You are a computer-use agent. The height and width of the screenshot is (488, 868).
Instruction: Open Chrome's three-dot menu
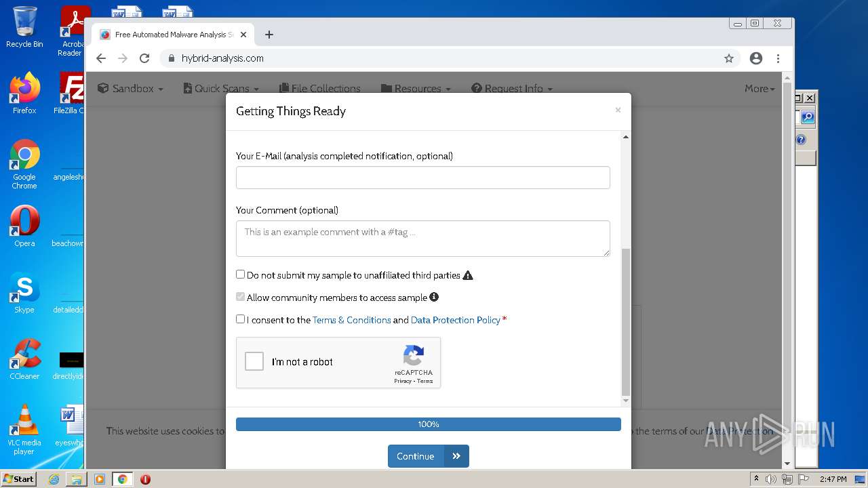pyautogui.click(x=778, y=58)
